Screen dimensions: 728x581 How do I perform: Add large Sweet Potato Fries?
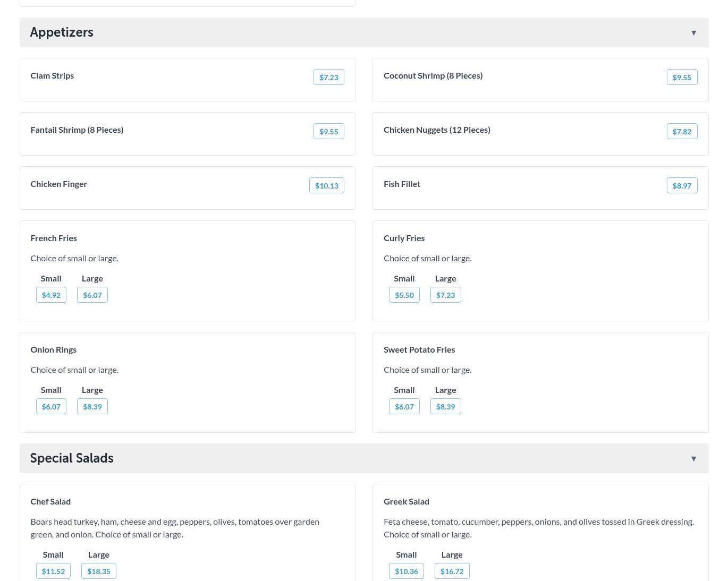pos(445,407)
